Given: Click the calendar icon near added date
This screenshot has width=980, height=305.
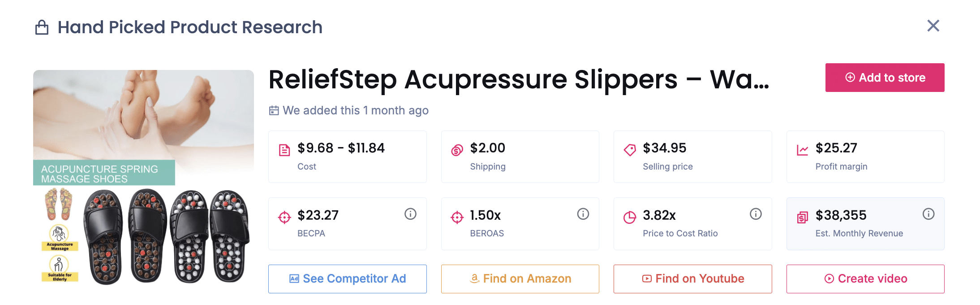Looking at the screenshot, I should [274, 110].
